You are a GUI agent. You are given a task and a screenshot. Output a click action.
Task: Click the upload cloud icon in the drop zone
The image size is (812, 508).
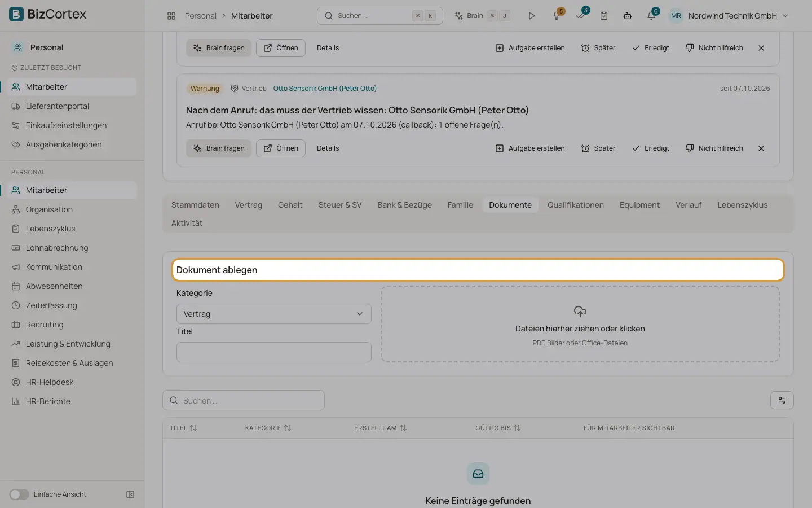(580, 312)
